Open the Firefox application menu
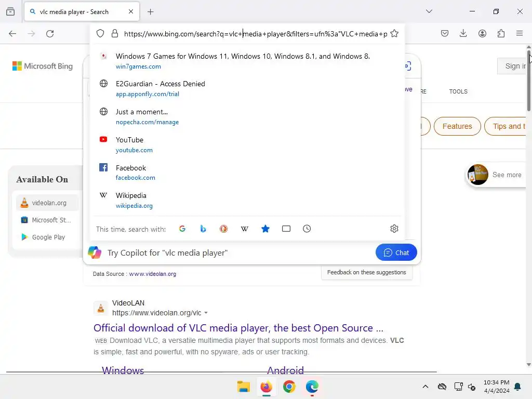Viewport: 532px width, 399px height. pos(520,33)
